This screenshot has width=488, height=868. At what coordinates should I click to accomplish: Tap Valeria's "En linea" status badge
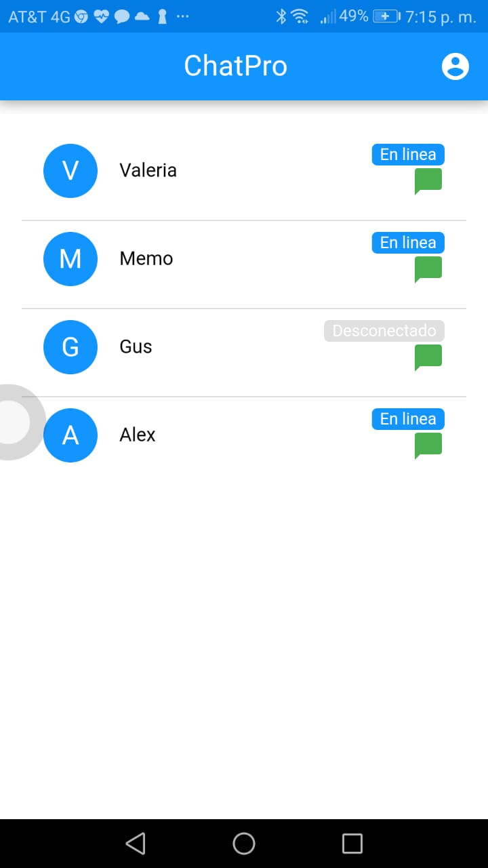point(408,155)
